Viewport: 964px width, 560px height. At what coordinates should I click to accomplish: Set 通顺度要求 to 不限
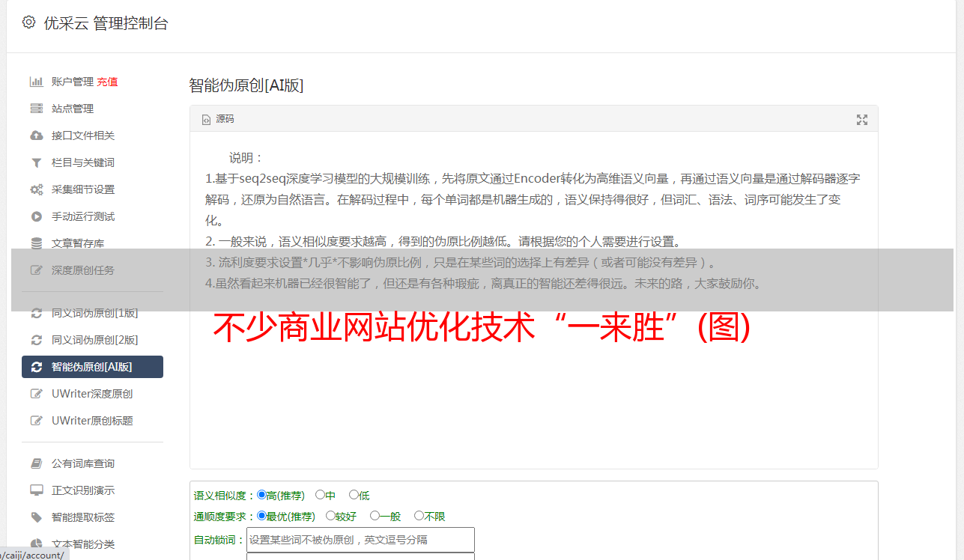coord(419,516)
